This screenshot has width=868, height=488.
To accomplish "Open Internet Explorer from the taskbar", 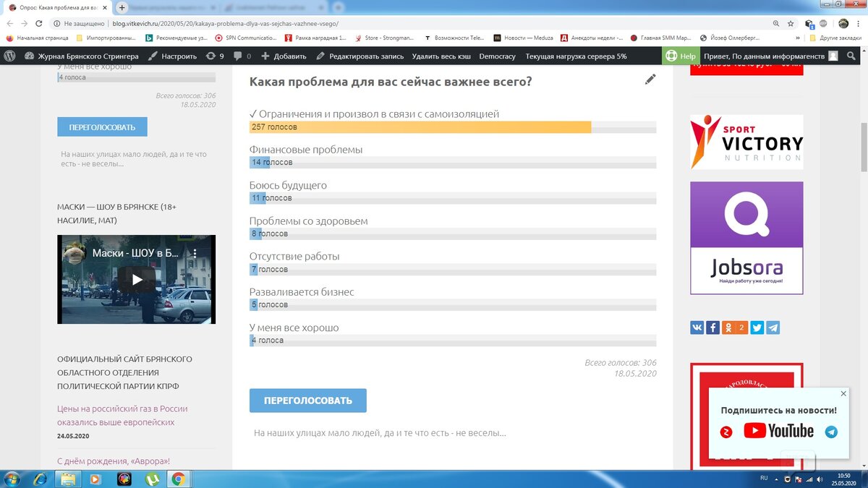I will tap(41, 479).
